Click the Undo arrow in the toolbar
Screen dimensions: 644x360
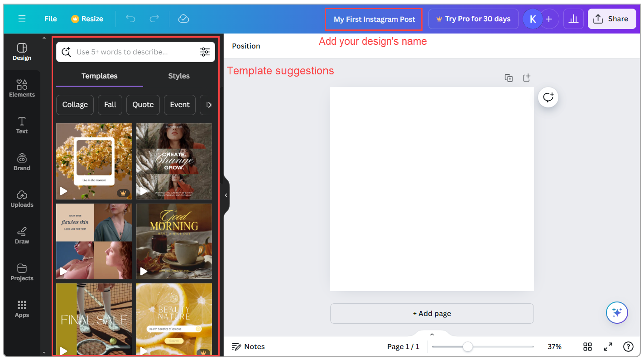[130, 19]
